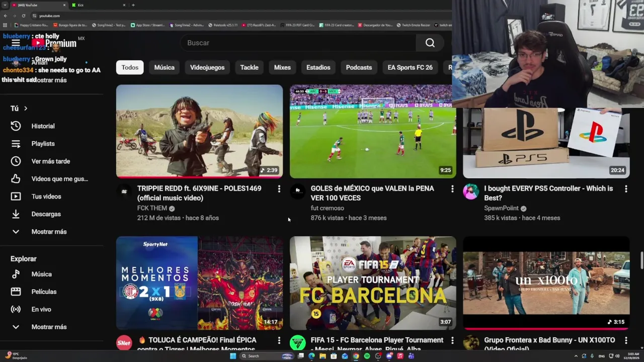
Task: Click the SNet channel avatar
Action: [x=124, y=343]
